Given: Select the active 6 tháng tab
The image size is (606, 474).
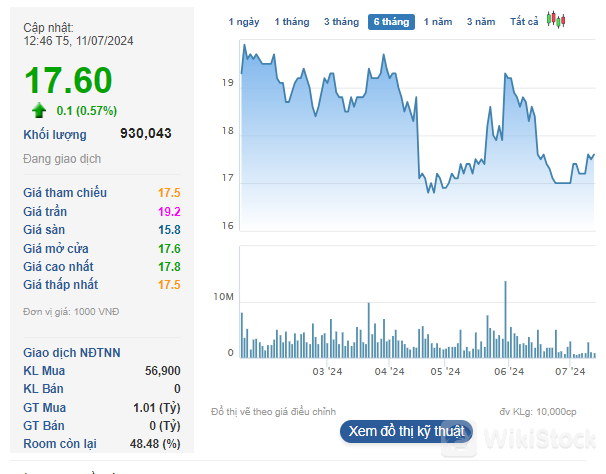Looking at the screenshot, I should pyautogui.click(x=391, y=21).
